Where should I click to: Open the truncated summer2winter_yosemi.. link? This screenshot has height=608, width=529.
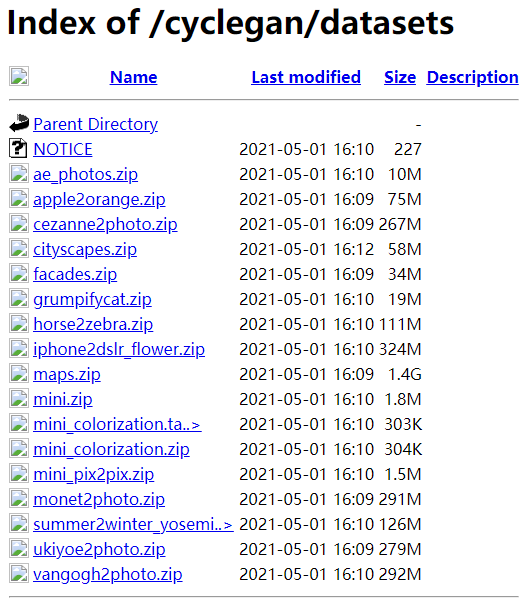click(x=133, y=525)
